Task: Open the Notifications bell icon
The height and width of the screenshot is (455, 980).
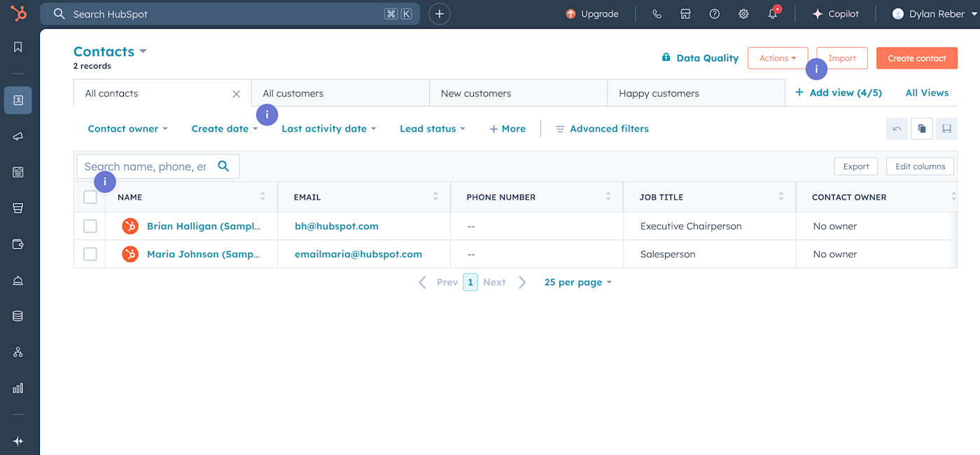Action: coord(773,14)
